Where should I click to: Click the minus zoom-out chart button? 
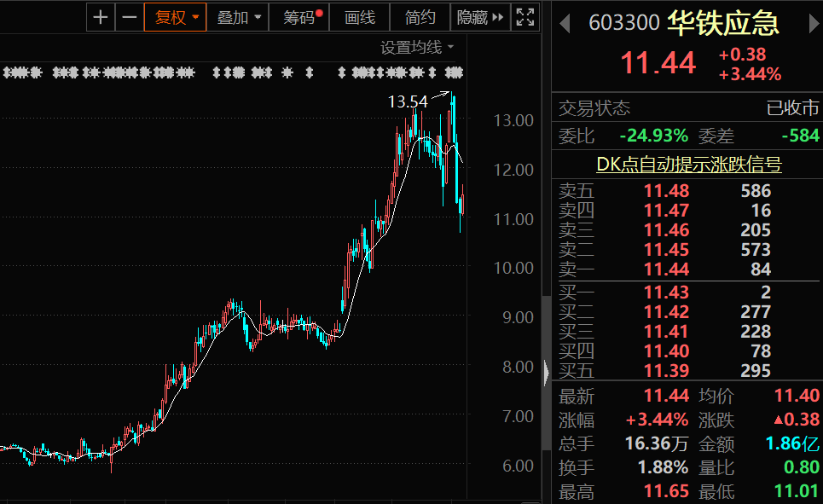129,17
